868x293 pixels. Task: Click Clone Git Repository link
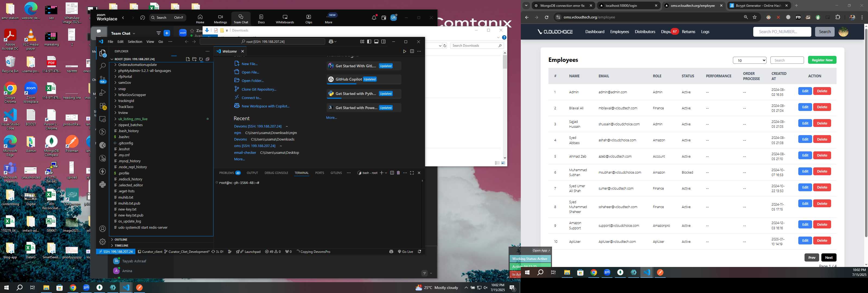(259, 89)
